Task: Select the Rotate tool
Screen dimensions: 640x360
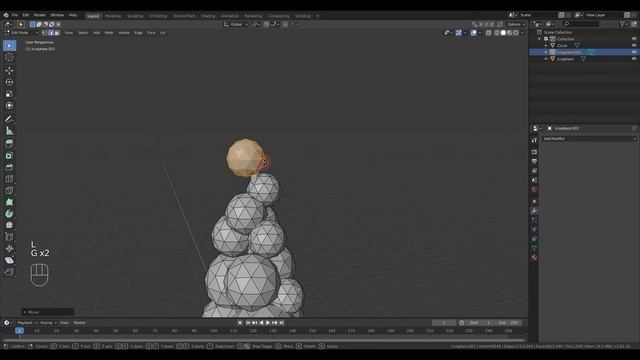Action: 9,82
